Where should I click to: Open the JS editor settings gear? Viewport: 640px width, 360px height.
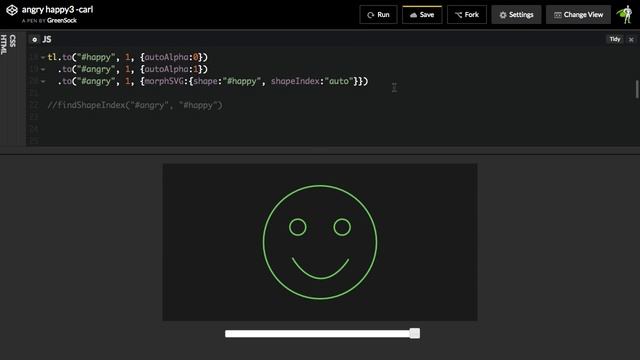point(35,40)
